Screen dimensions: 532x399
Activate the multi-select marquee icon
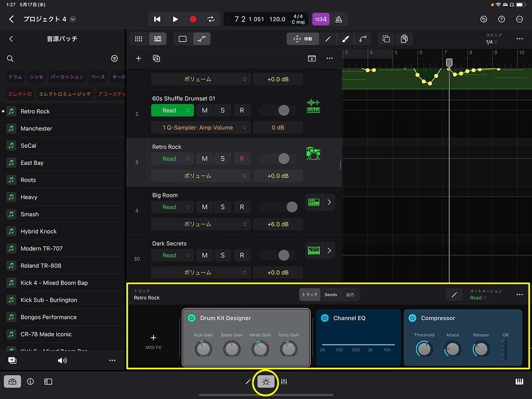386,39
